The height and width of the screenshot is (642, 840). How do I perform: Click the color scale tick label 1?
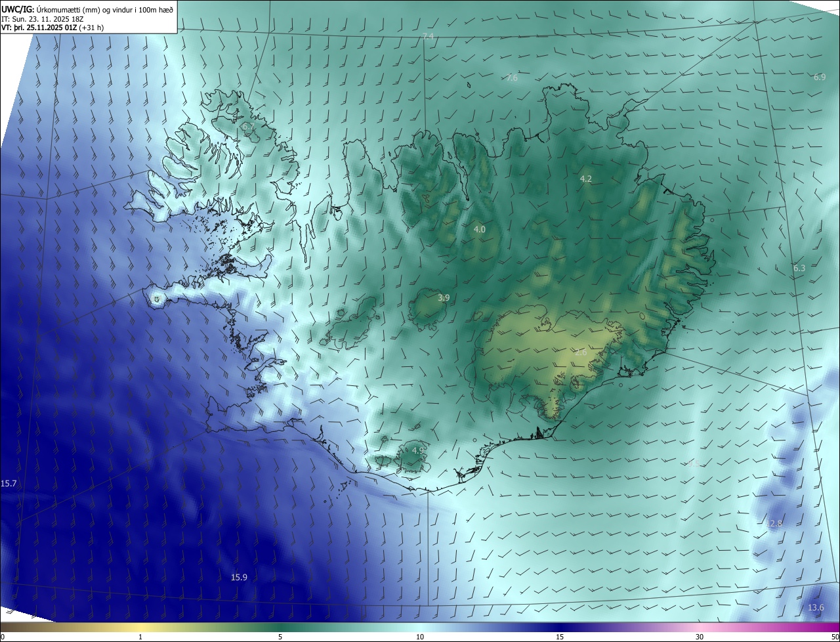click(141, 637)
